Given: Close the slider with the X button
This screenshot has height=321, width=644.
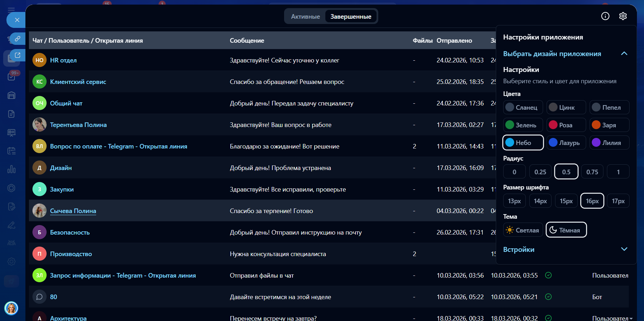Looking at the screenshot, I should [x=17, y=20].
